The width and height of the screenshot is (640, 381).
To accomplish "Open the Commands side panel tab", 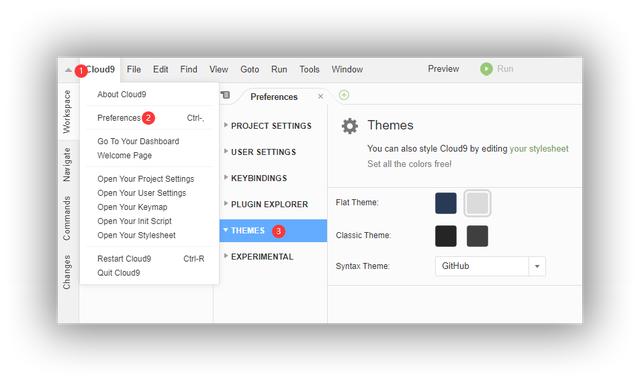I will pos(67,218).
